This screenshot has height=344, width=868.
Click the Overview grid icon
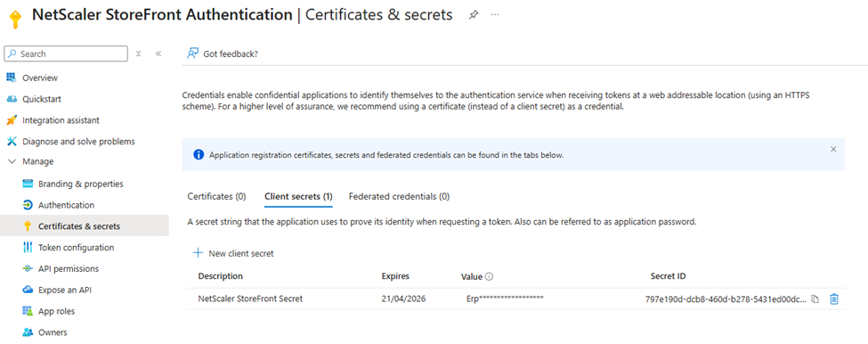pyautogui.click(x=12, y=78)
